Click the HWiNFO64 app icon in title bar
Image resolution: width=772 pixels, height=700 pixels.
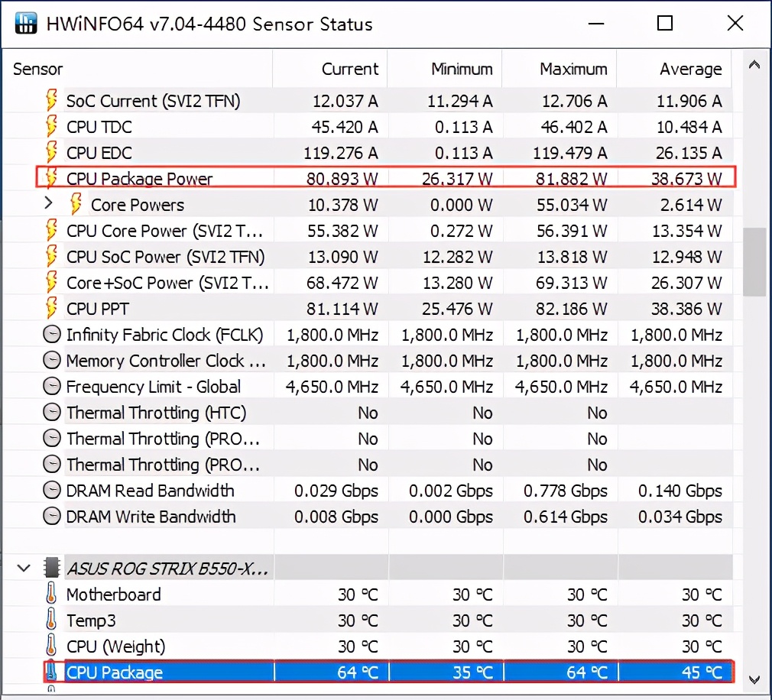click(x=25, y=23)
